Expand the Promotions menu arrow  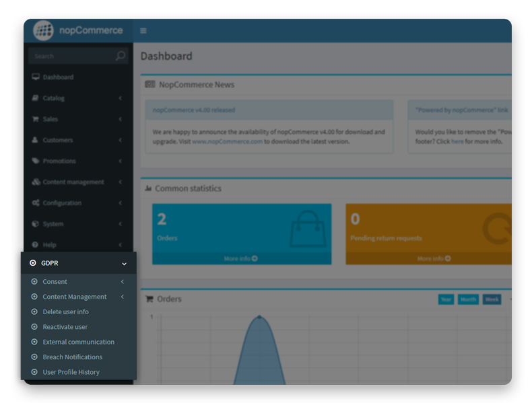point(121,161)
